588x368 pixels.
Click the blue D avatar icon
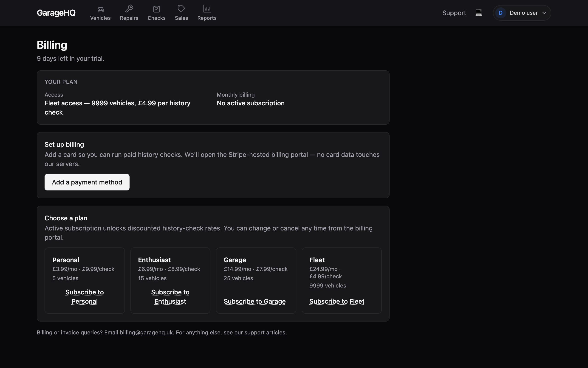coord(500,13)
